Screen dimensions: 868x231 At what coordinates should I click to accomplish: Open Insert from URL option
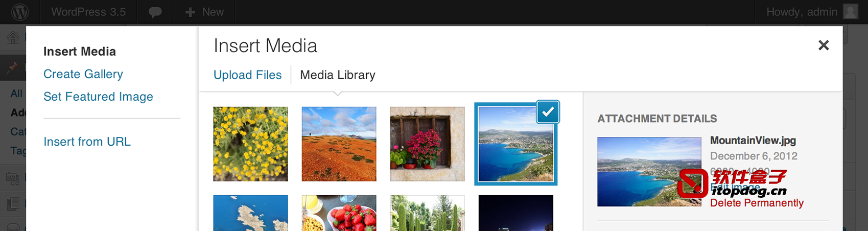pyautogui.click(x=87, y=142)
